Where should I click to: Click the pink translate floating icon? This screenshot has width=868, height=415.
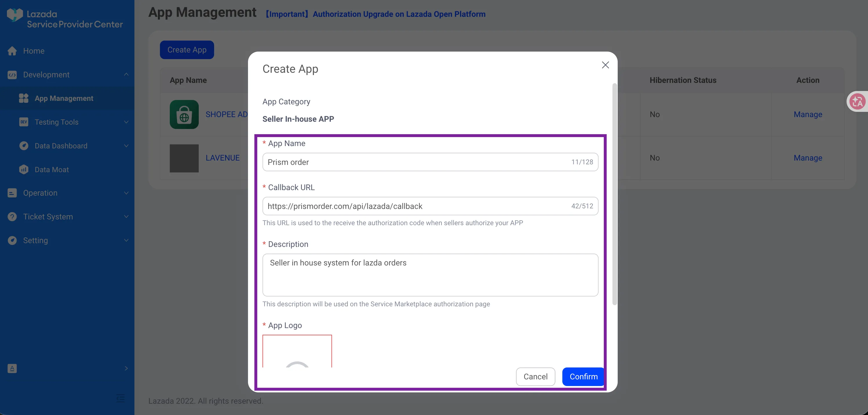[857, 101]
